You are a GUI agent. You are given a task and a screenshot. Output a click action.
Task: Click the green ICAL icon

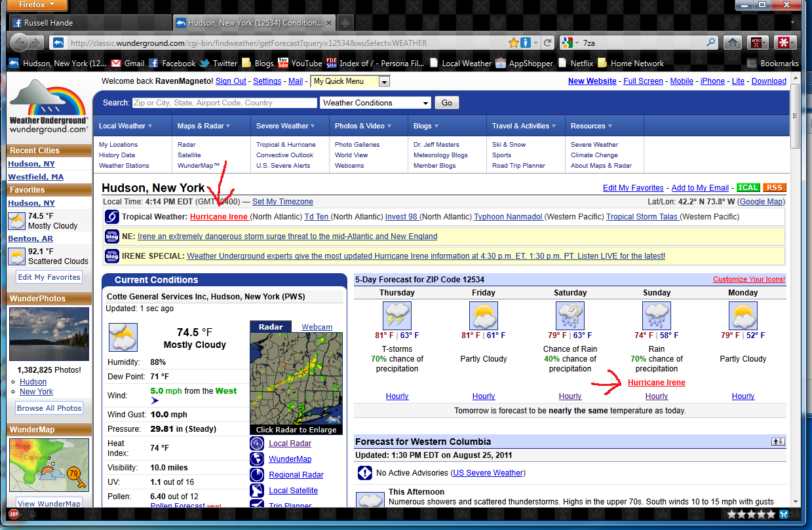[748, 188]
